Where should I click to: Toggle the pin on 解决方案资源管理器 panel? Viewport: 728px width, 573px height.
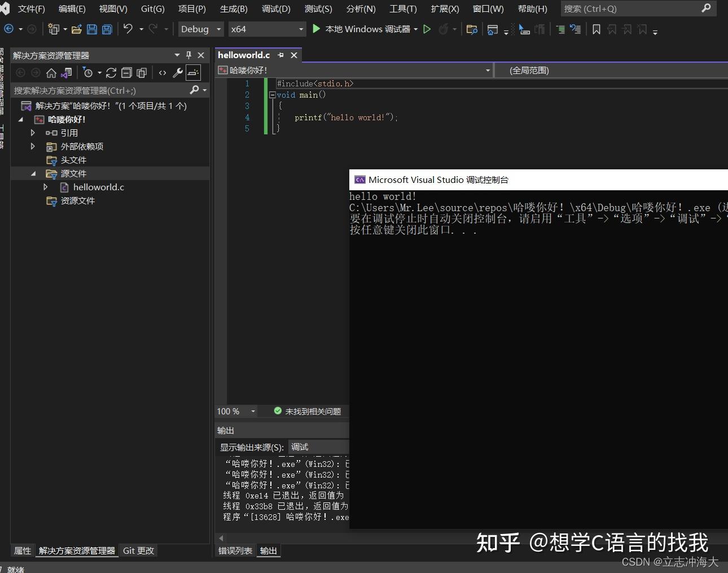coord(189,55)
